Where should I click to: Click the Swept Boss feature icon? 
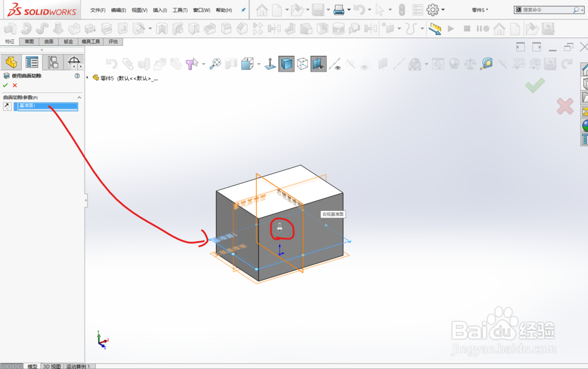[42, 28]
